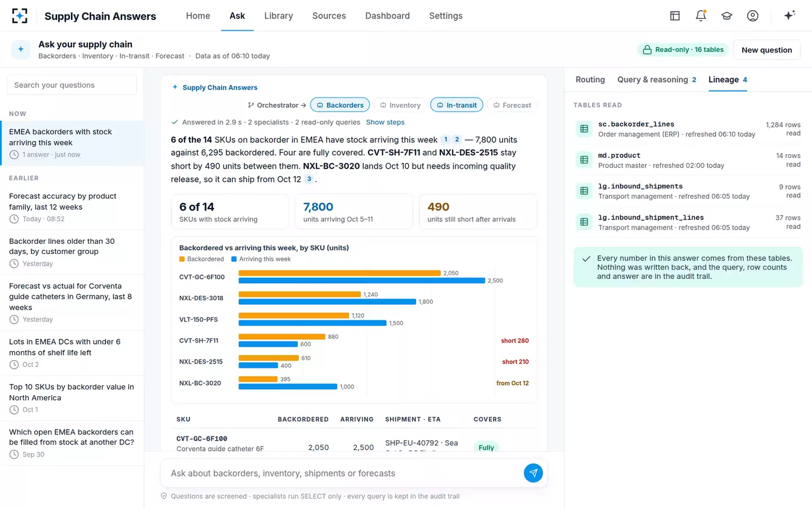Screen dimensions: 812x508
Task: Click the 490 units still short card
Action: pos(478,212)
